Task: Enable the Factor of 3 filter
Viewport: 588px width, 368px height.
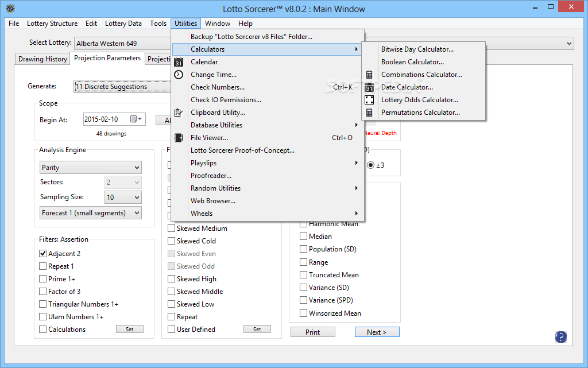Action: tap(42, 292)
